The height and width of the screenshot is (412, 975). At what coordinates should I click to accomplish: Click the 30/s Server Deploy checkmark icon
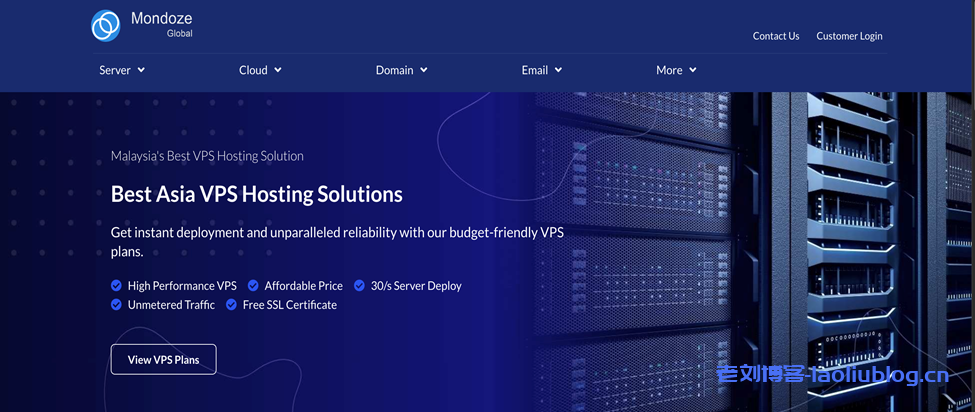(359, 286)
